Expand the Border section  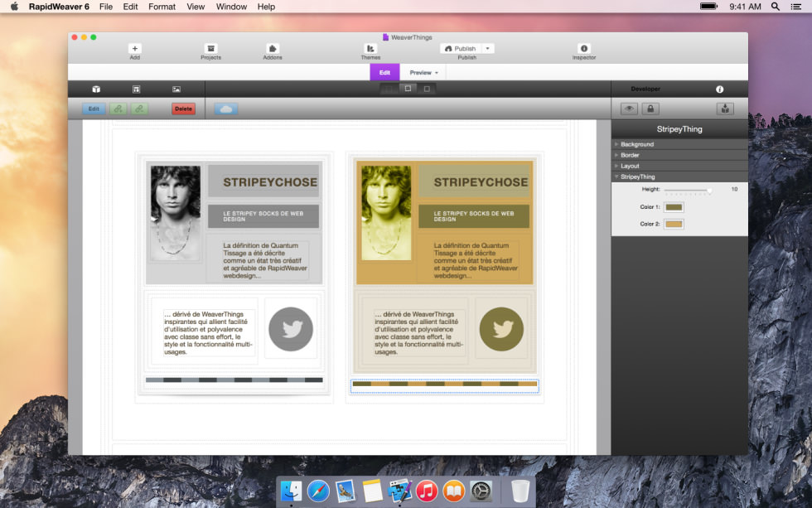click(679, 155)
